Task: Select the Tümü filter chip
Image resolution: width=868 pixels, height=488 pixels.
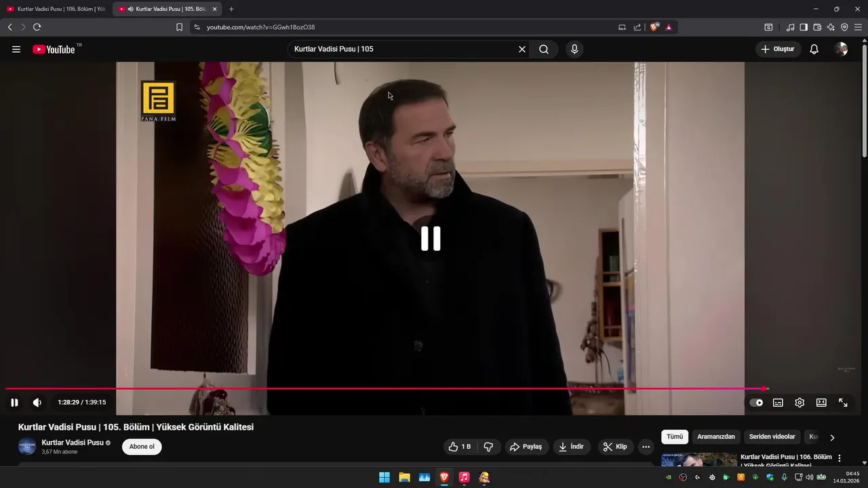Action: tap(675, 437)
